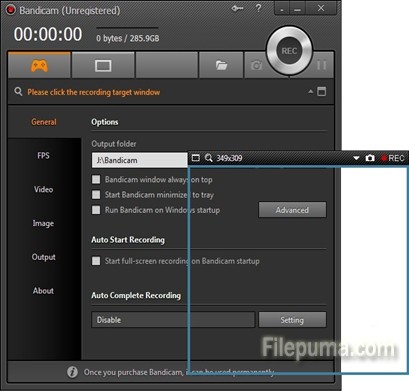Click the storage usage progress bar
The width and height of the screenshot is (409, 392).
tap(127, 28)
